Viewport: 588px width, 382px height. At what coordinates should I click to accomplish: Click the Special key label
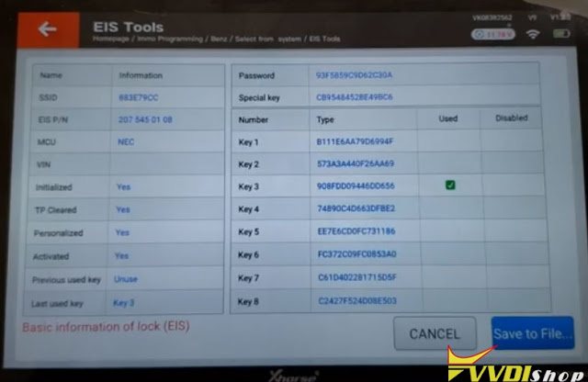pos(259,98)
